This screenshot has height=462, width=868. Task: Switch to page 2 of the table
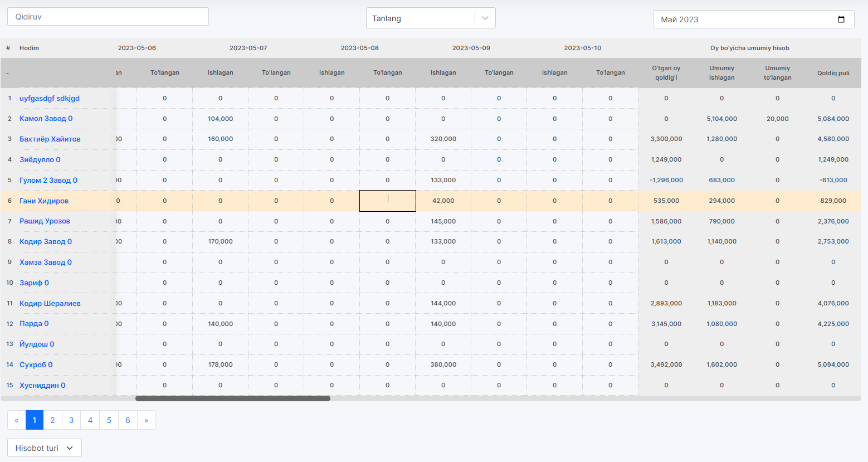coord(53,420)
